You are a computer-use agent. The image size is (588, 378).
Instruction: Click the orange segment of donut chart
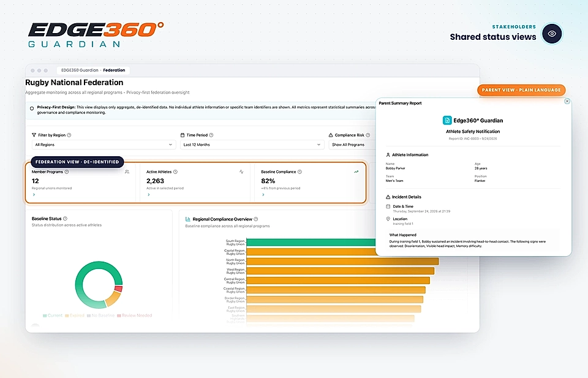tap(113, 299)
